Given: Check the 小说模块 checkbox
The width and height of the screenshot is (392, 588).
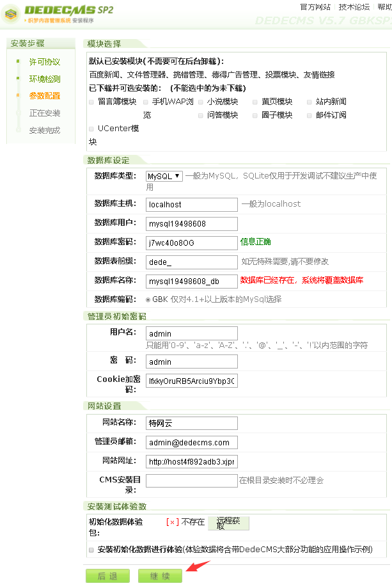Looking at the screenshot, I should coord(201,102).
